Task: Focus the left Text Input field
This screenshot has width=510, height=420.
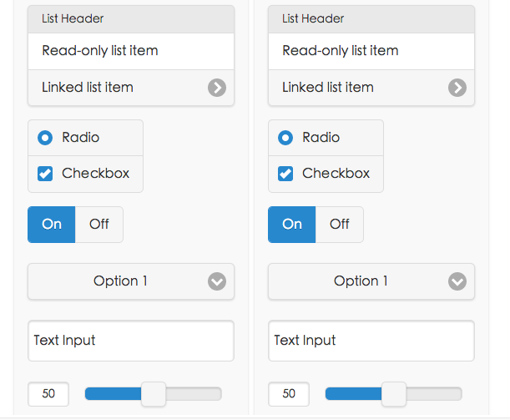Action: pos(131,341)
